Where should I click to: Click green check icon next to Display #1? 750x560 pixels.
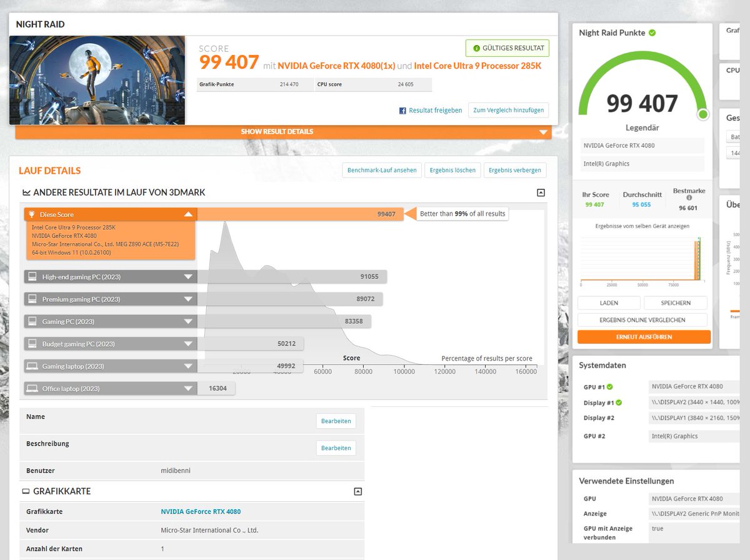[619, 402]
